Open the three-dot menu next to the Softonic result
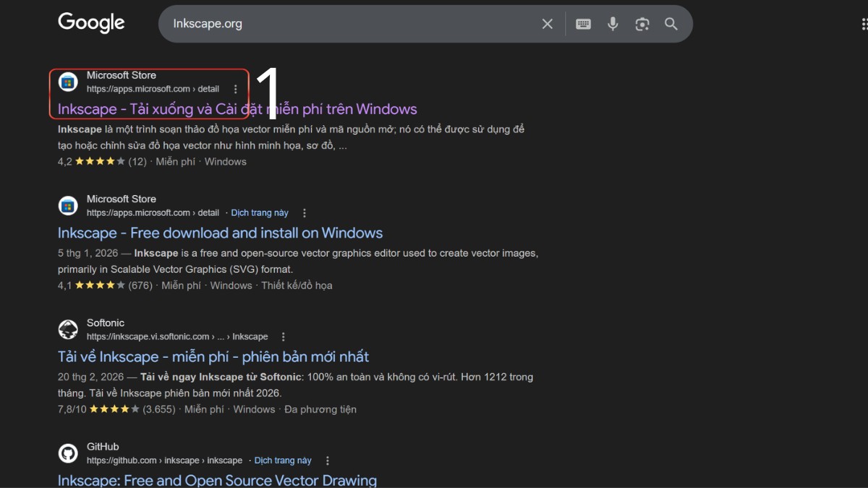The height and width of the screenshot is (488, 868). (x=283, y=336)
